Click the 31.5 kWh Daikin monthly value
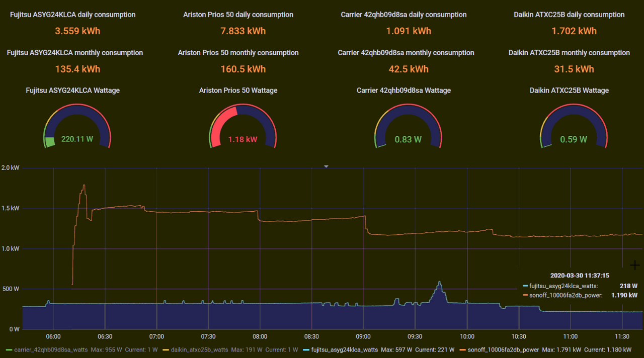This screenshot has width=644, height=358. (574, 69)
